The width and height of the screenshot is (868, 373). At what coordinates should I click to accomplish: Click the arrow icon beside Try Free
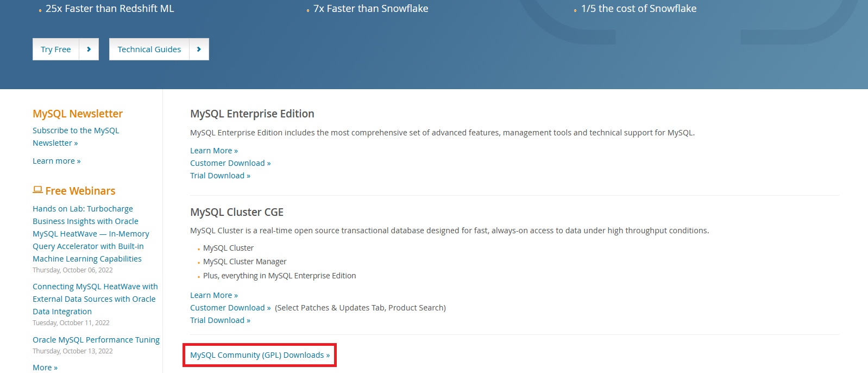point(89,49)
